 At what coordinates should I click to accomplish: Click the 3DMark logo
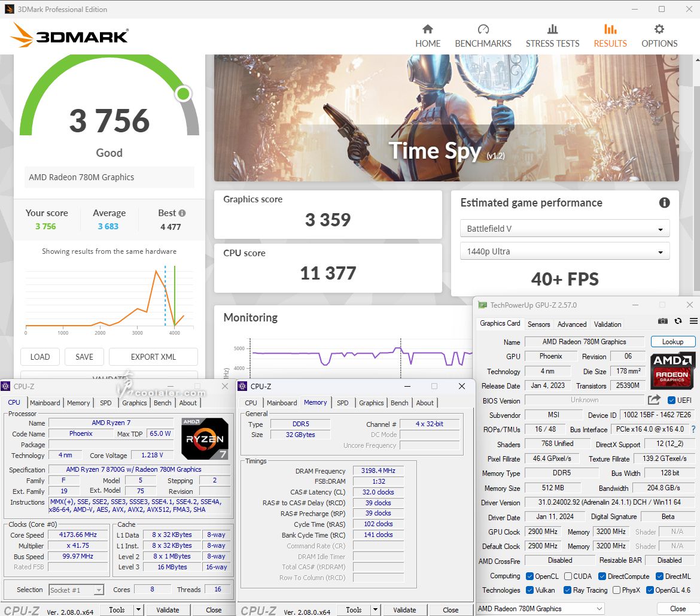click(x=69, y=35)
